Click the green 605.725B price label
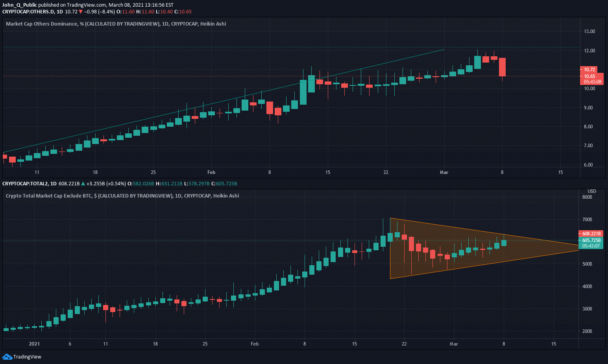Image resolution: width=608 pixels, height=364 pixels. click(x=591, y=243)
